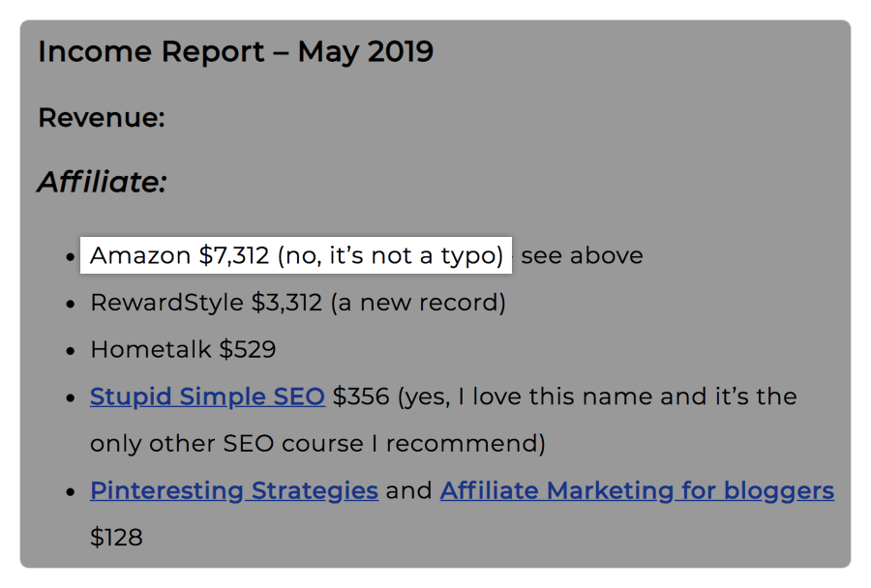Click the see above text
The height and width of the screenshot is (588, 871).
pos(580,255)
